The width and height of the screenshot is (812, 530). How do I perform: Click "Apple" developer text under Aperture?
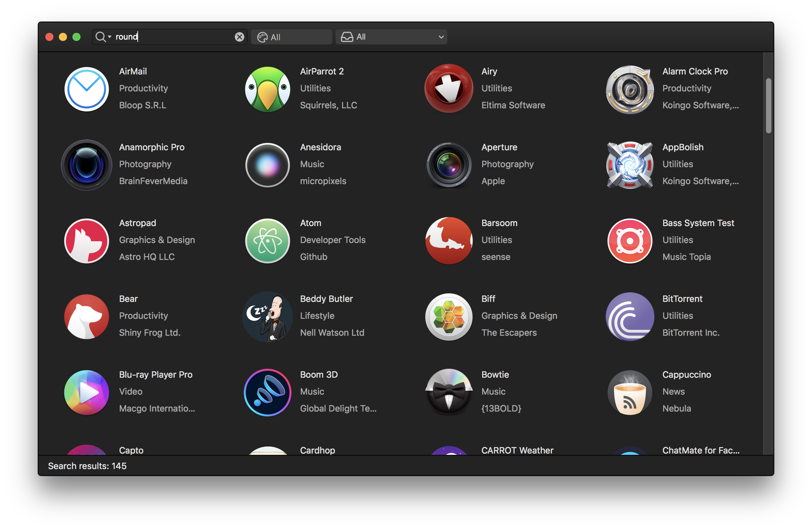pos(493,181)
